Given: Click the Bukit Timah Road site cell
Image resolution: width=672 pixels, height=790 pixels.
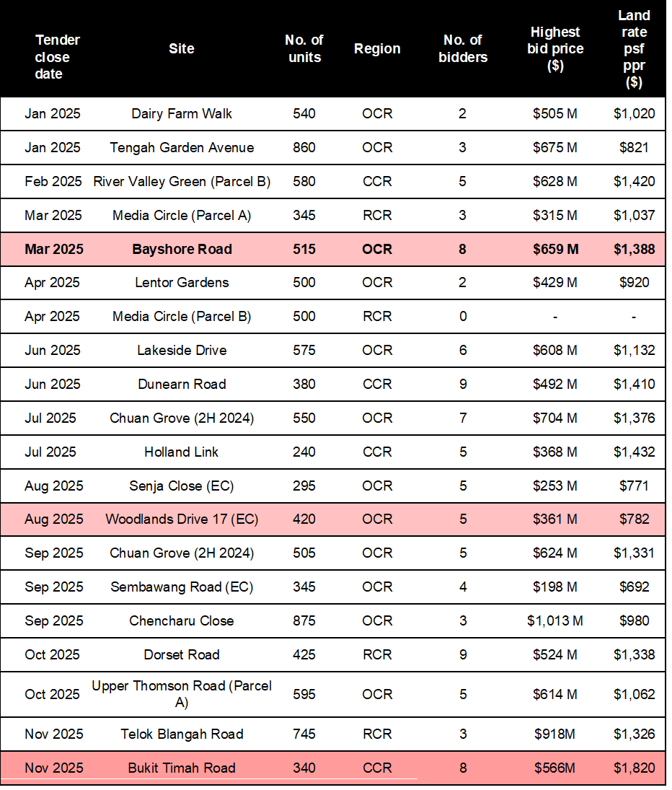Looking at the screenshot, I should click(x=182, y=768).
